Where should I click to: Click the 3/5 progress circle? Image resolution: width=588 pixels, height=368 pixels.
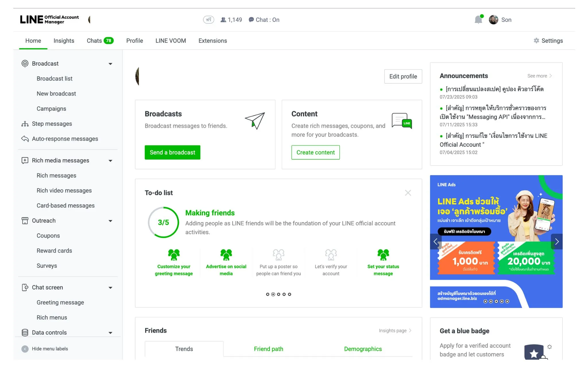163,222
